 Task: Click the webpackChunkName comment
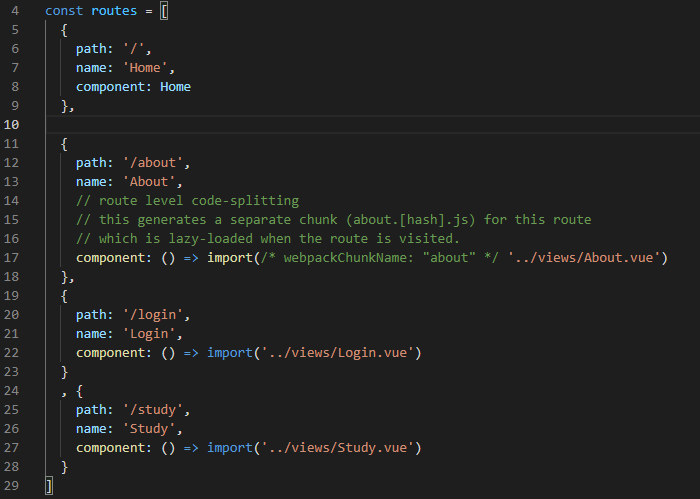click(x=379, y=258)
